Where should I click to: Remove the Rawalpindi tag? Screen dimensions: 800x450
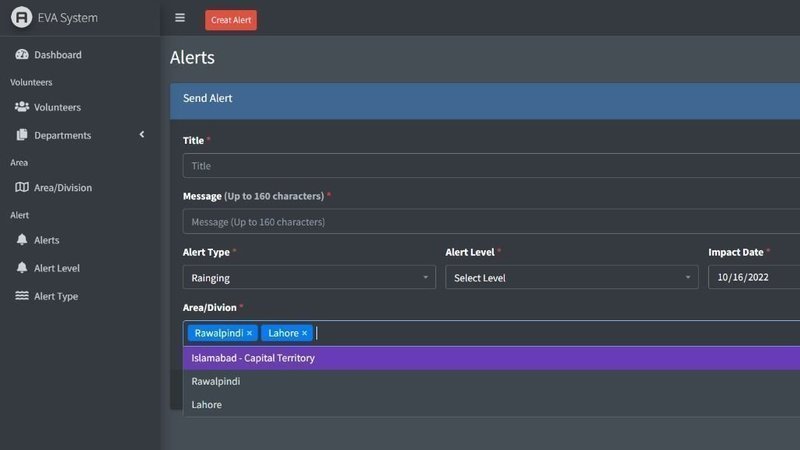click(x=249, y=333)
